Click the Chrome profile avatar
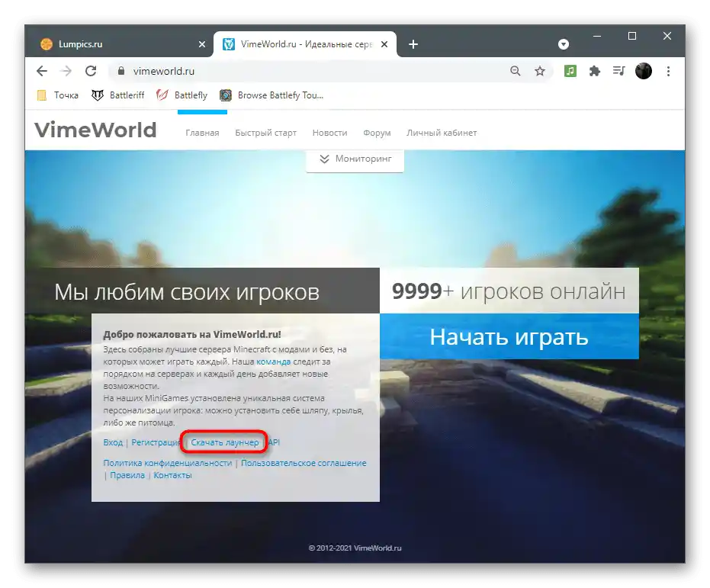 click(x=644, y=71)
